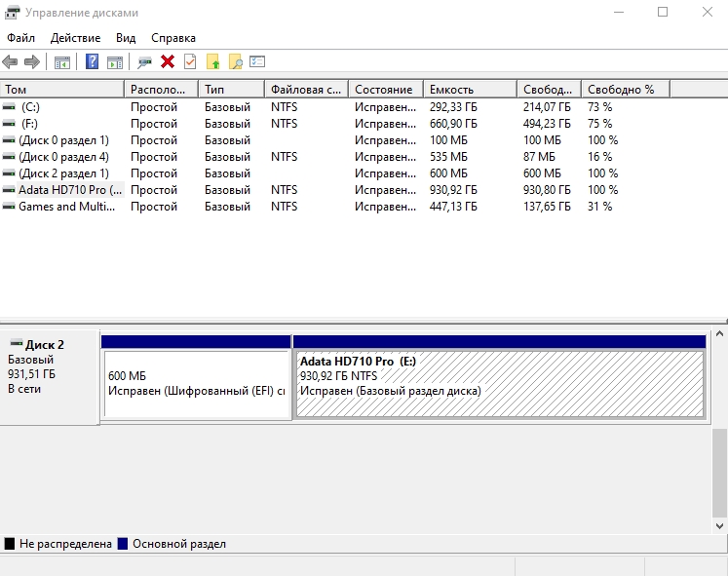This screenshot has height=576, width=728.
Task: Toggle the console tree pane icon
Action: [x=62, y=62]
